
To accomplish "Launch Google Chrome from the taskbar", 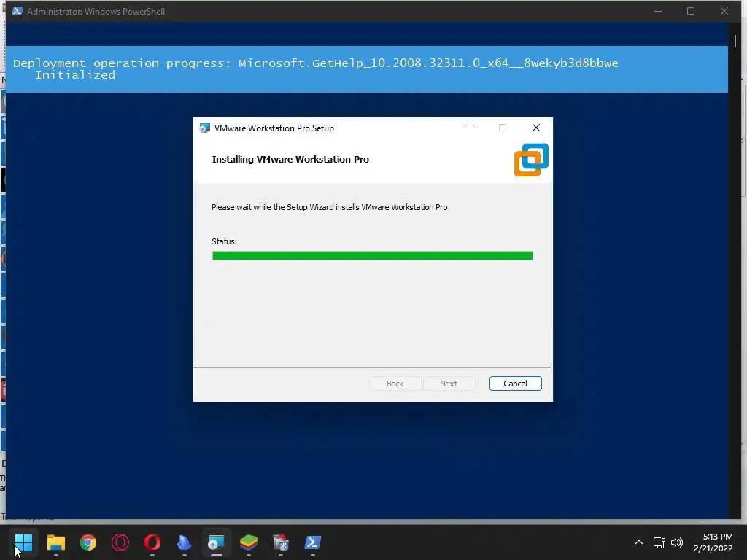I will (88, 542).
